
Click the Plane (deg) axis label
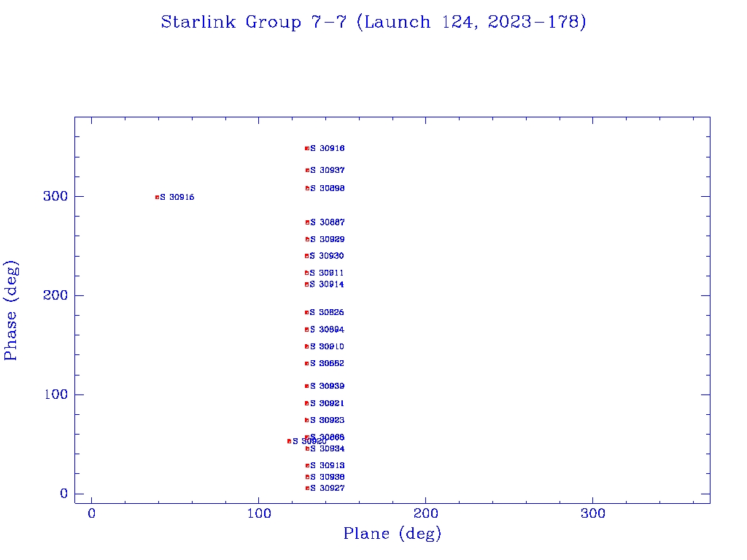[x=392, y=533]
